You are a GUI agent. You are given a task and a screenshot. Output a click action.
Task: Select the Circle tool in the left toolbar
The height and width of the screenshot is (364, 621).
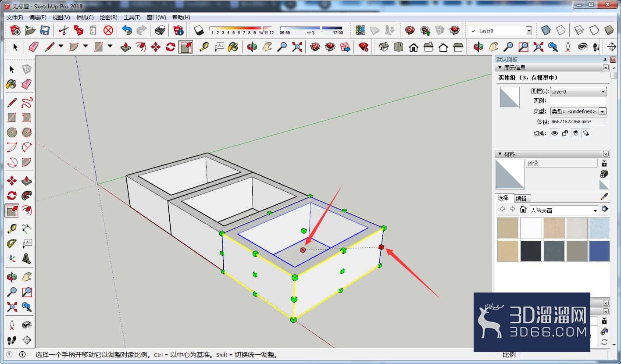coord(12,132)
